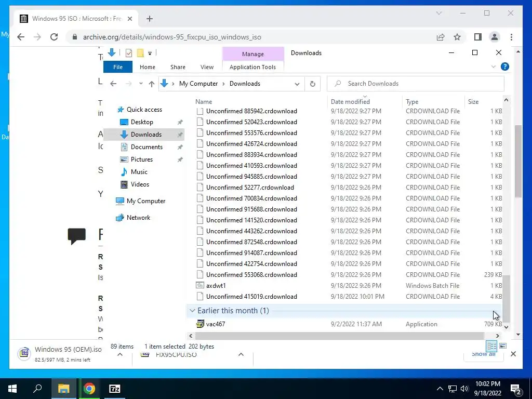Select Quick access in navigation pane
Image resolution: width=532 pixels, height=399 pixels.
(144, 109)
